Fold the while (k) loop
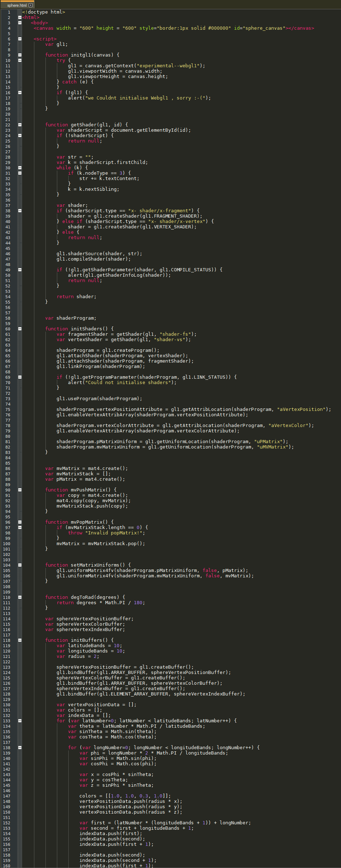Viewport: 341px width, 868px height. [20, 168]
